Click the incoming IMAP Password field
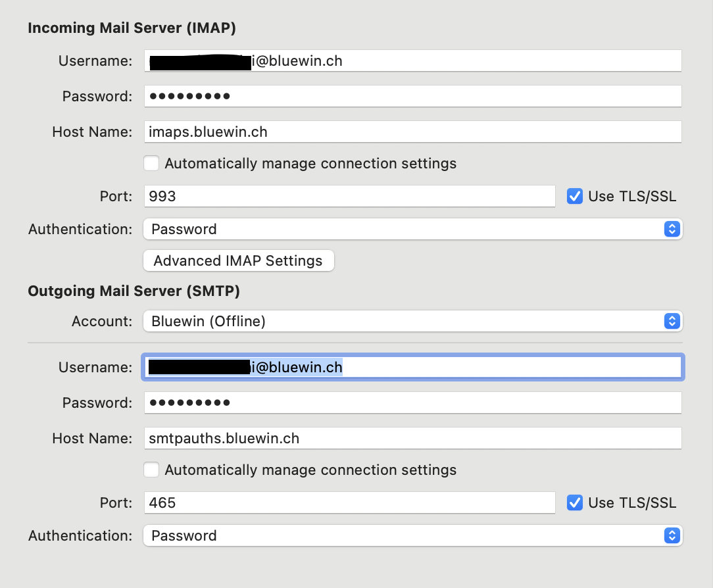713x588 pixels. 412,96
